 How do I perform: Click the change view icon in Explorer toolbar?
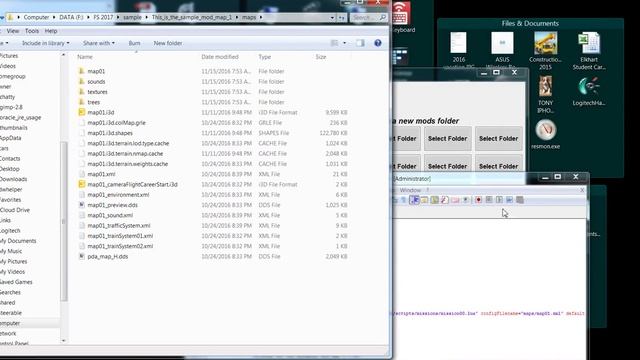click(x=334, y=43)
